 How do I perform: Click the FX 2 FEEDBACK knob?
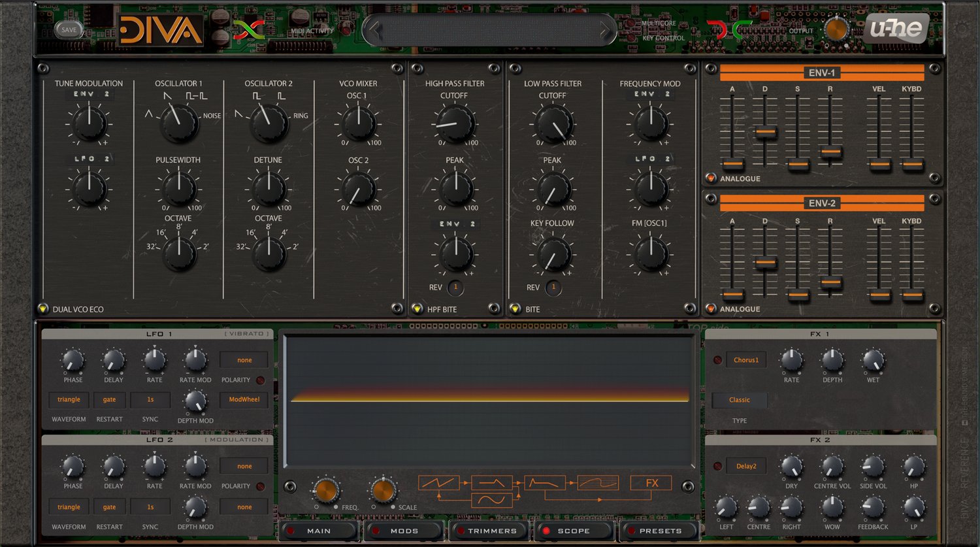873,507
